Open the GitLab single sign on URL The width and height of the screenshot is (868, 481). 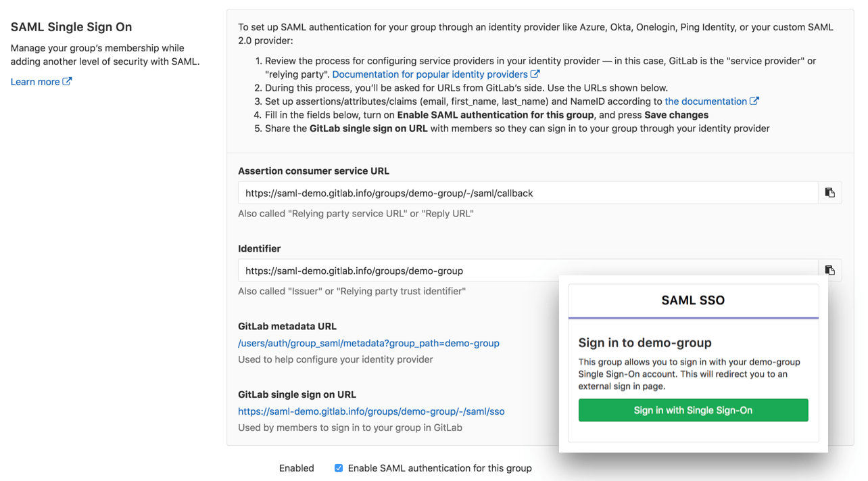(371, 411)
